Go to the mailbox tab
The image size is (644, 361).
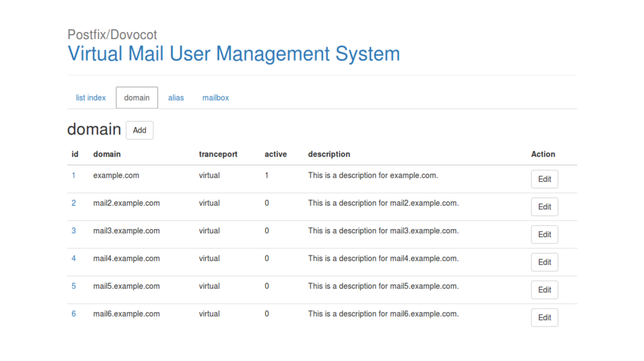216,98
